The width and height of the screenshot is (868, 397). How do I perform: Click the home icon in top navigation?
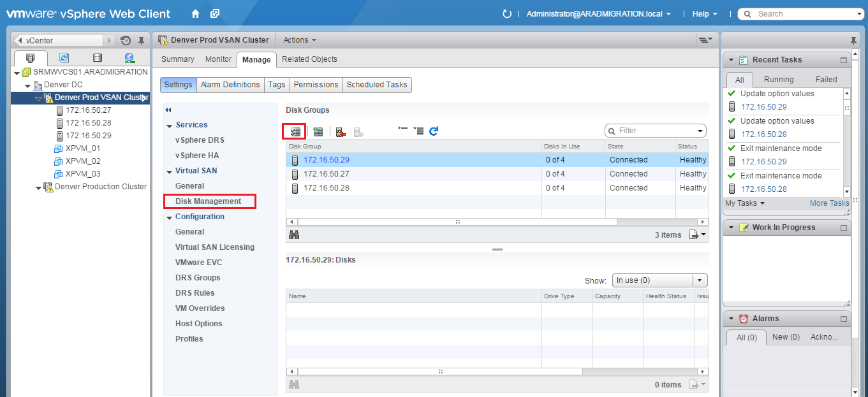195,13
